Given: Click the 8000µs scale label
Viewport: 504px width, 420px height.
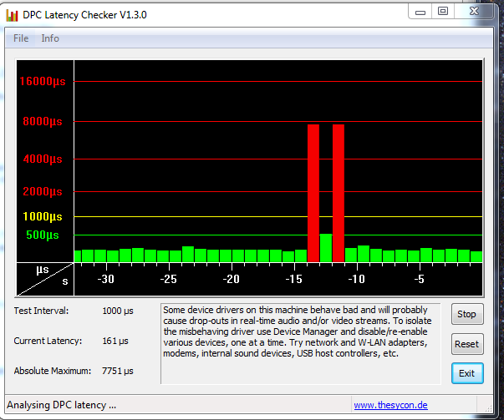Looking at the screenshot, I should point(43,121).
